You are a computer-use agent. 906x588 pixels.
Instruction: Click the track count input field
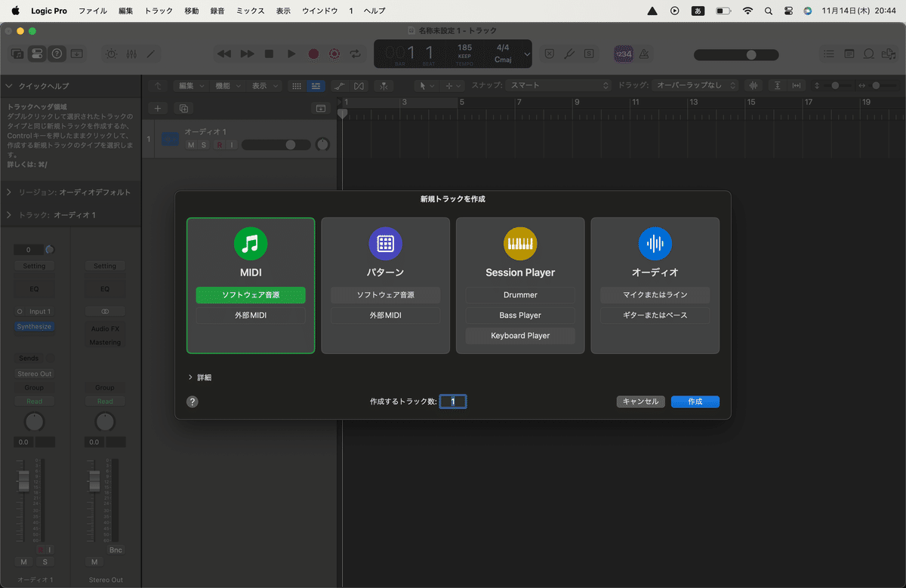click(x=453, y=402)
